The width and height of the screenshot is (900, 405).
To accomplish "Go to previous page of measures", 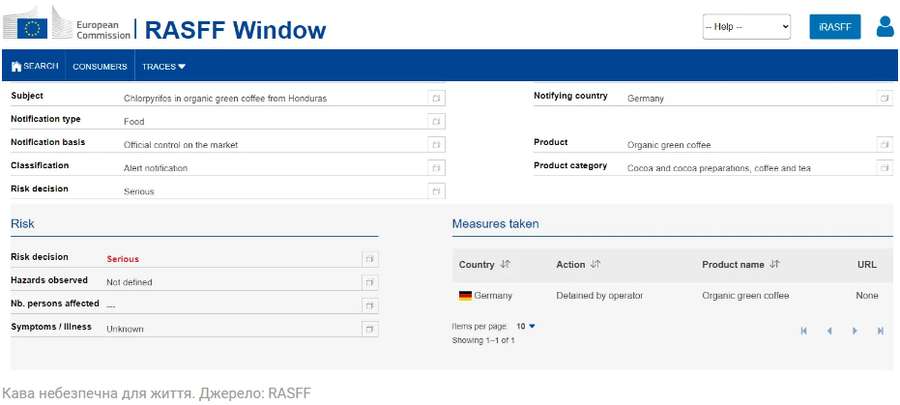I will (829, 331).
